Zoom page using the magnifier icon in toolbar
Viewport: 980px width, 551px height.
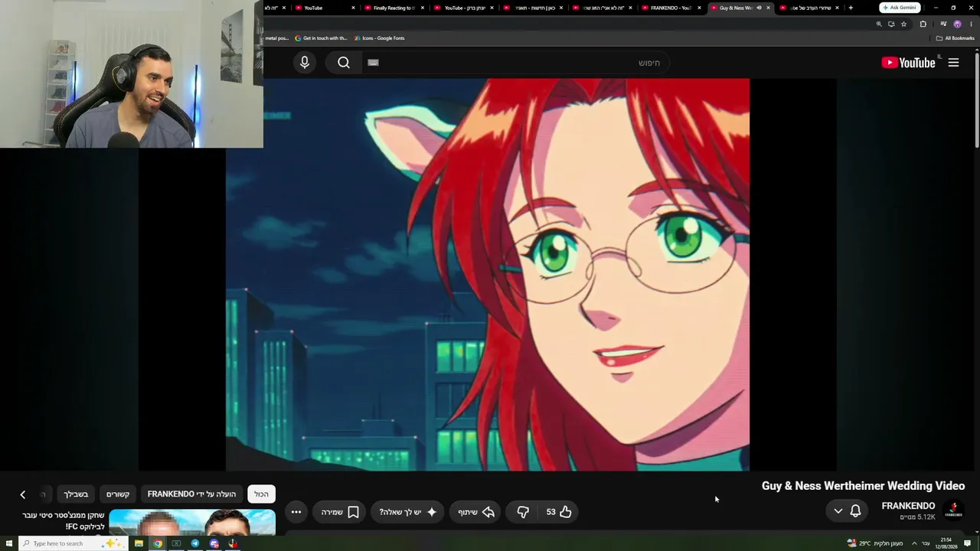point(879,24)
